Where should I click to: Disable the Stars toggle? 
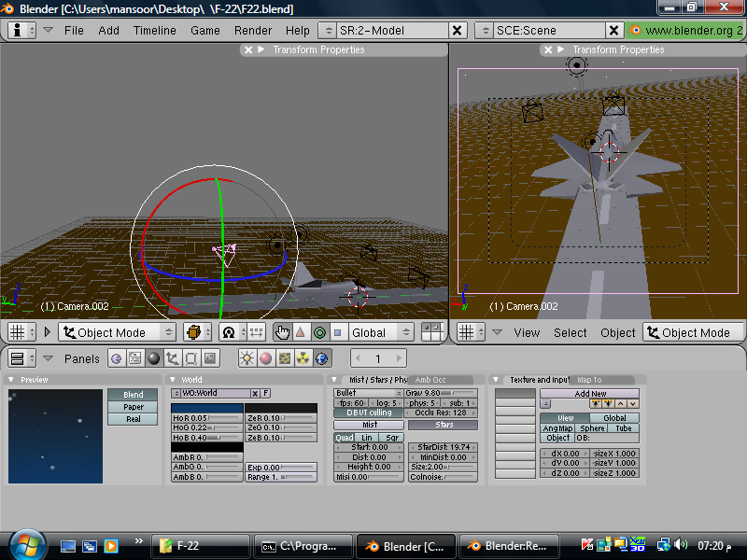(x=443, y=425)
